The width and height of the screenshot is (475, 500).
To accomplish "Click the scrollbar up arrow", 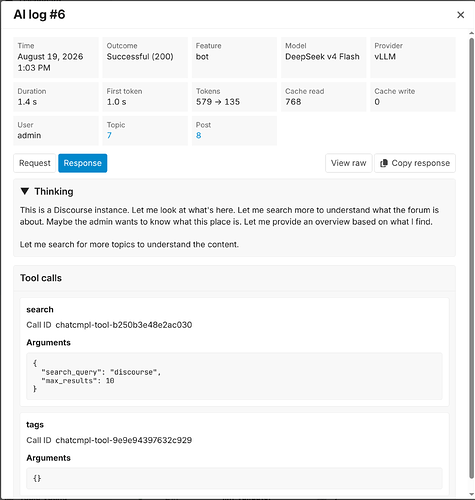I will (471, 33).
